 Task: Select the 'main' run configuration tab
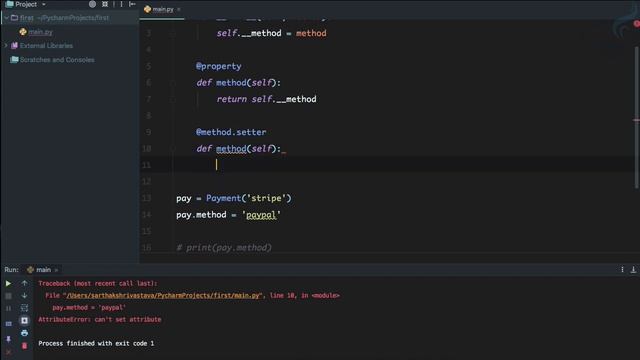click(x=43, y=270)
